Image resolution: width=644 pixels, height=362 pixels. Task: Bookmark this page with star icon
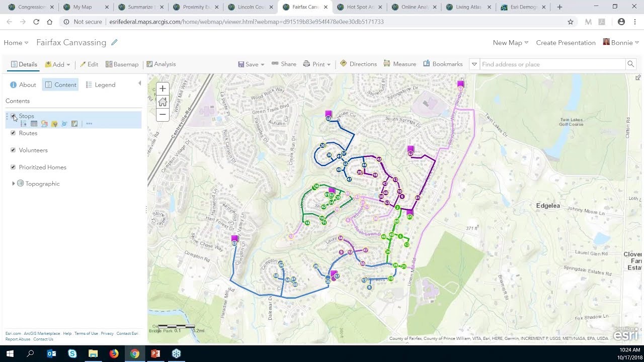[571, 22]
